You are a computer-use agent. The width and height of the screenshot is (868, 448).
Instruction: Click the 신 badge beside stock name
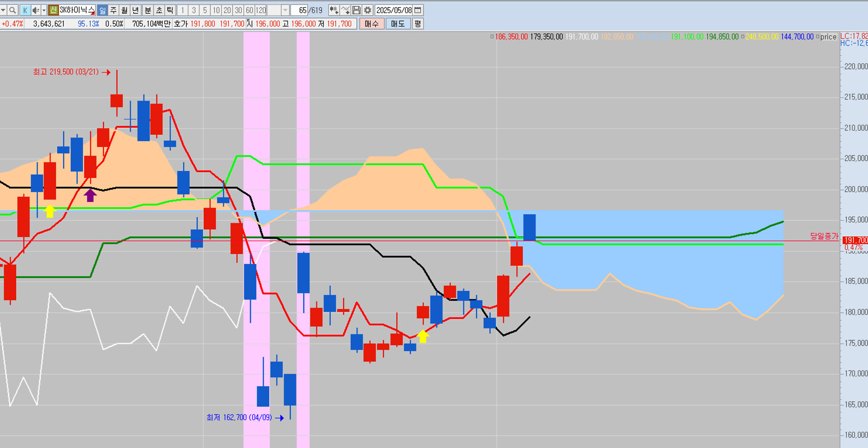53,10
